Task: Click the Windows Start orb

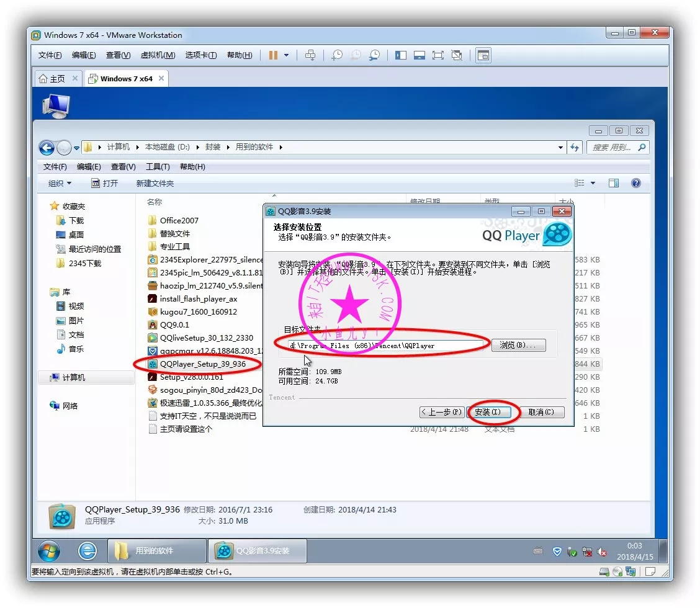Action: [49, 550]
